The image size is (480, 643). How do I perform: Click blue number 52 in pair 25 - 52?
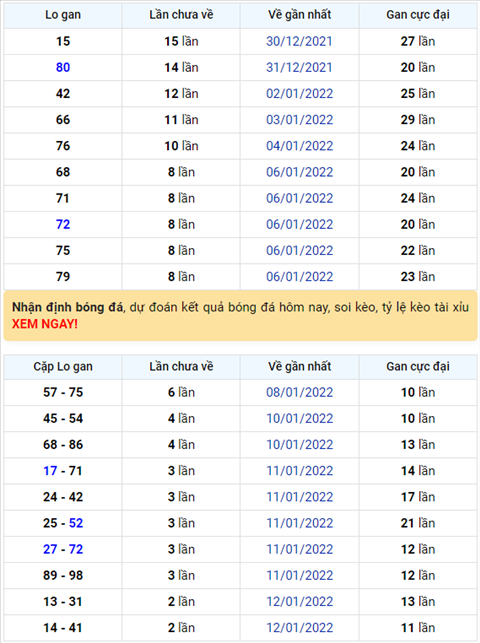click(x=76, y=523)
